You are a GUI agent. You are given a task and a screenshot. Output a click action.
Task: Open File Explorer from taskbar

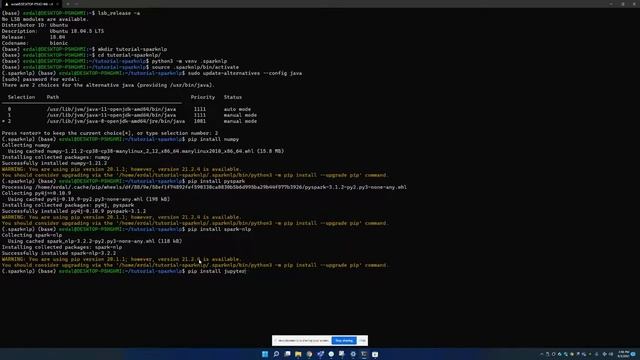[x=298, y=354]
